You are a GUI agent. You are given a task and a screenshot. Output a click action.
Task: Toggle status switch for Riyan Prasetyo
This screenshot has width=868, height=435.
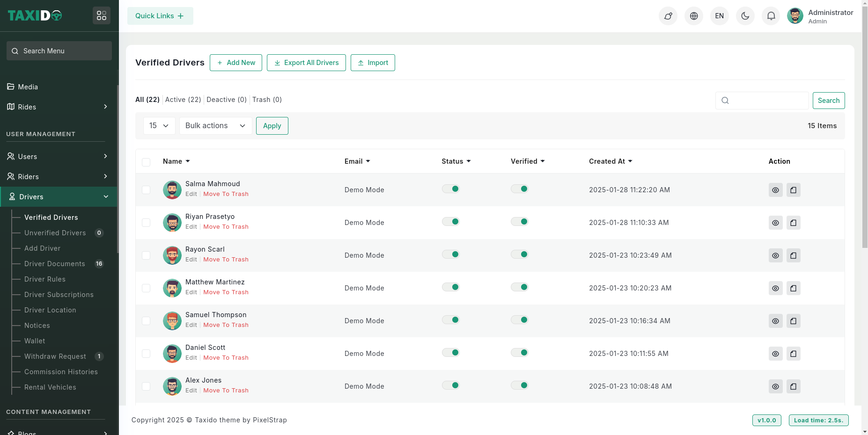(451, 222)
